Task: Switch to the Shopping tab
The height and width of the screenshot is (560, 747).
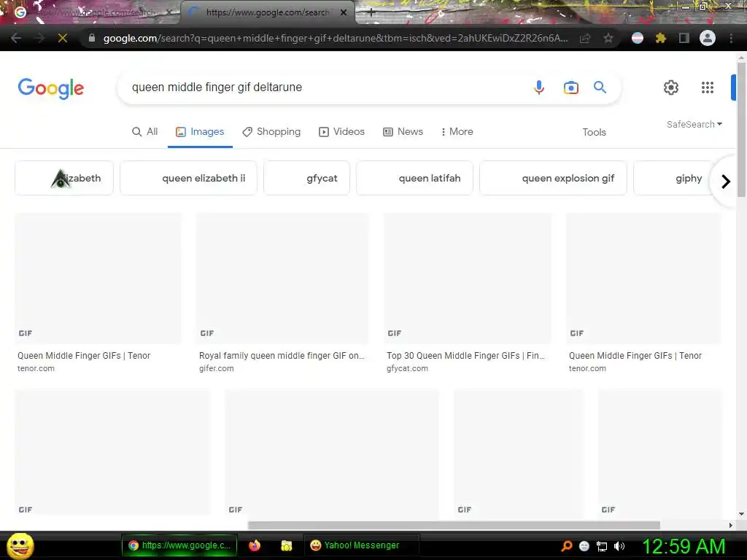Action: (x=271, y=131)
